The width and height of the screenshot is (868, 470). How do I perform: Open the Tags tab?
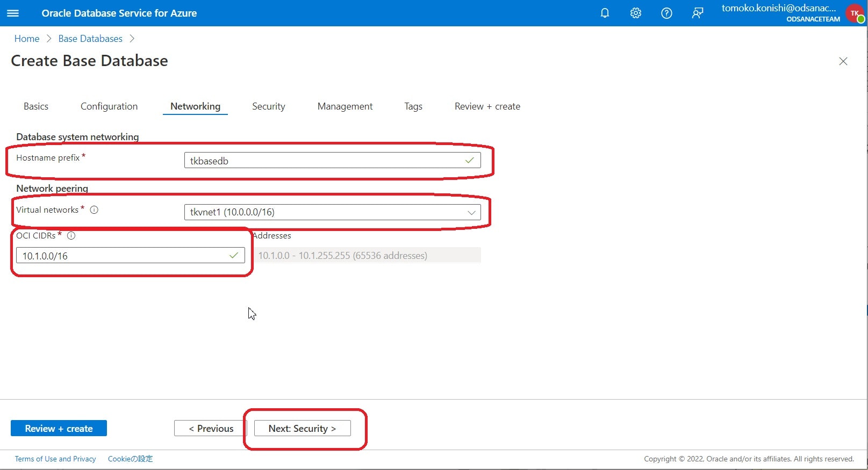pos(413,106)
